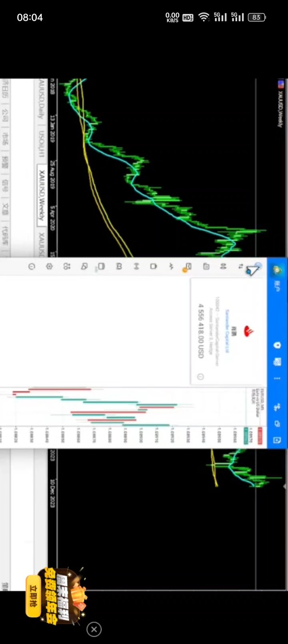Switch to the XAUUSD,Weekly chart tab
288x644 pixels.
[x=42, y=195]
